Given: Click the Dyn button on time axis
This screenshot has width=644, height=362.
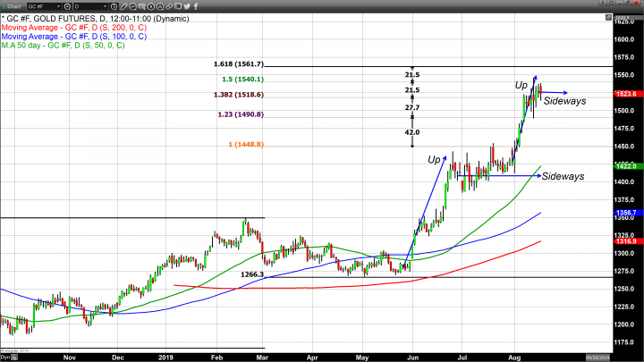Looking at the screenshot, I should coord(9,358).
